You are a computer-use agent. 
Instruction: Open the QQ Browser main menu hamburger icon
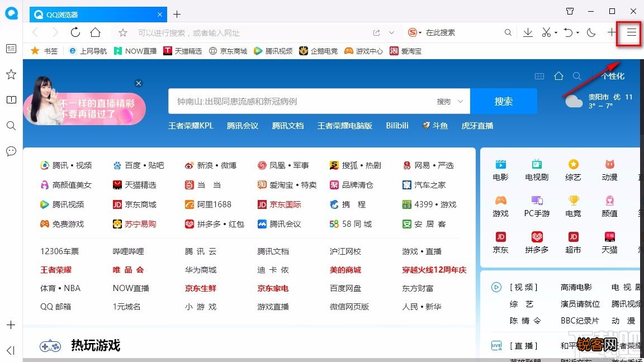point(631,32)
